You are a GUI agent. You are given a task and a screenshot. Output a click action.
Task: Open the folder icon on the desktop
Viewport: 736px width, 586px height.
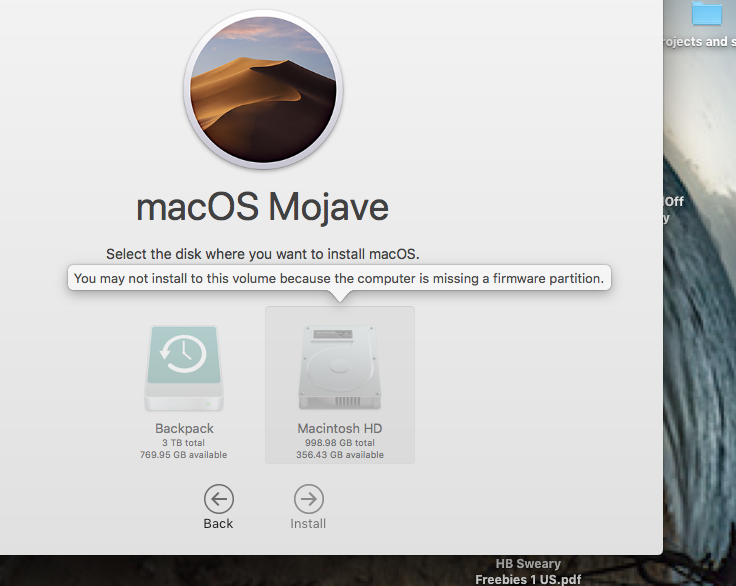click(706, 13)
